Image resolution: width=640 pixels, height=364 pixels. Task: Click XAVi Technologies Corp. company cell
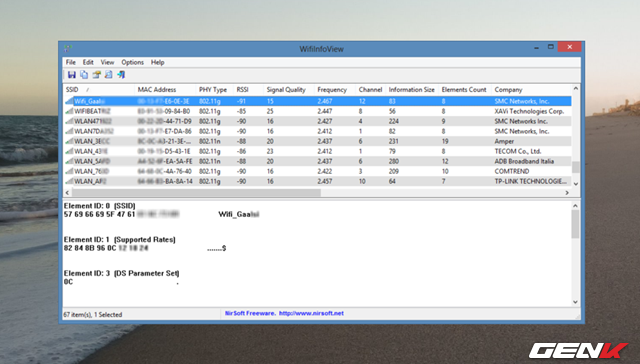coord(529,111)
